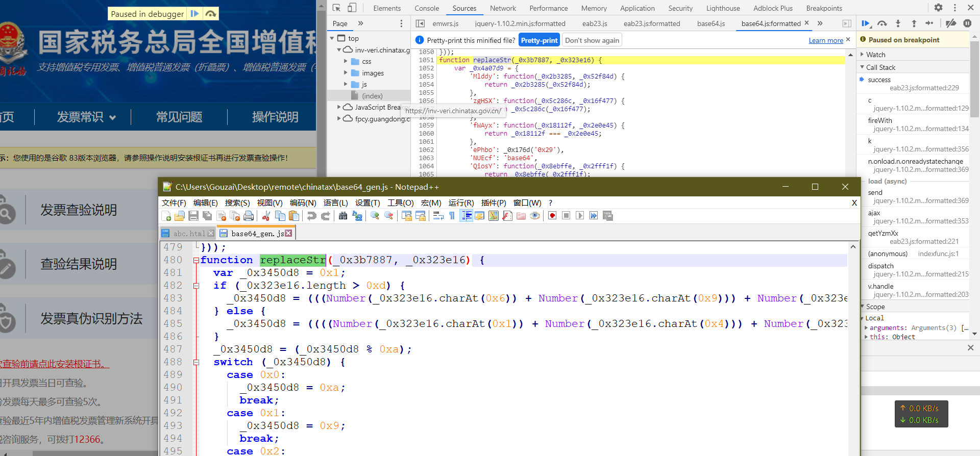Switch to abc.html tab in Notepad++

click(x=188, y=233)
